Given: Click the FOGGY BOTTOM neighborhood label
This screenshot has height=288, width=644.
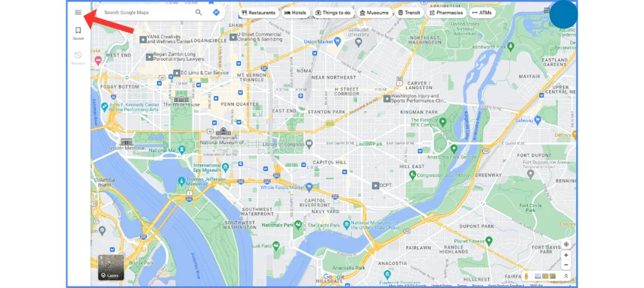Looking at the screenshot, I should (120, 87).
